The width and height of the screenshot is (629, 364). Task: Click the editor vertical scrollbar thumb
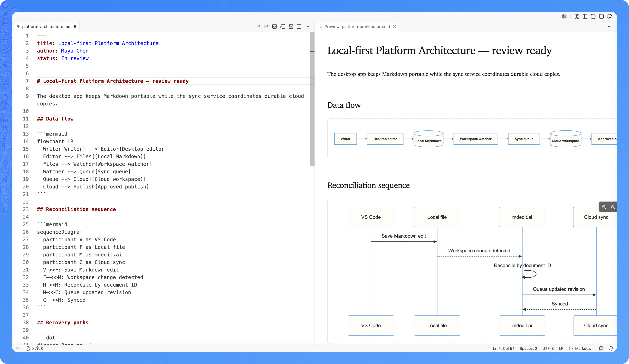pos(312,99)
